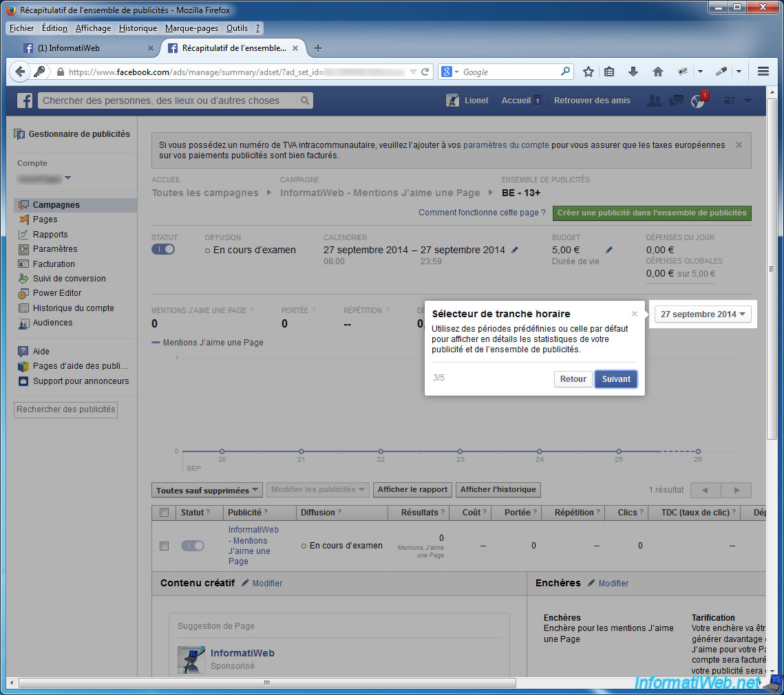Click the Rechercher des publicités field
The image size is (784, 695).
click(x=65, y=409)
